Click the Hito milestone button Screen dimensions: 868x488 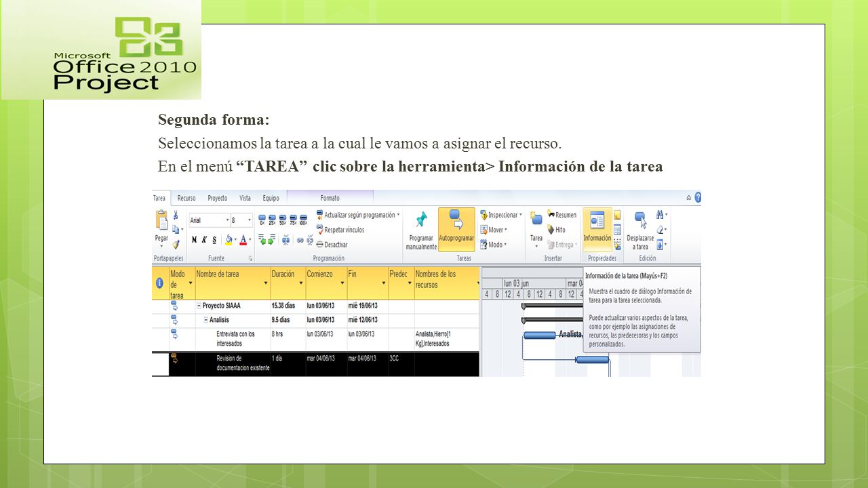point(557,230)
